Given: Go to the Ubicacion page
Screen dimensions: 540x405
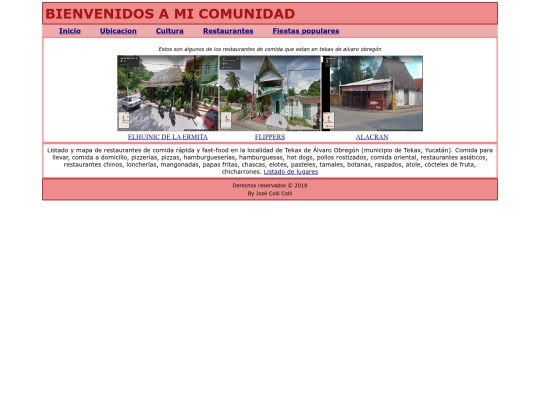Looking at the screenshot, I should point(118,31).
